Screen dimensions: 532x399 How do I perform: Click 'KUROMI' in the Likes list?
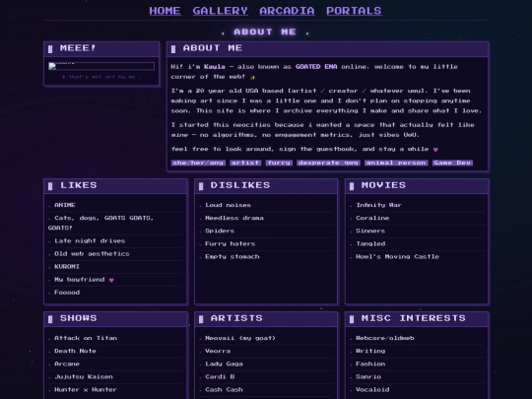67,267
